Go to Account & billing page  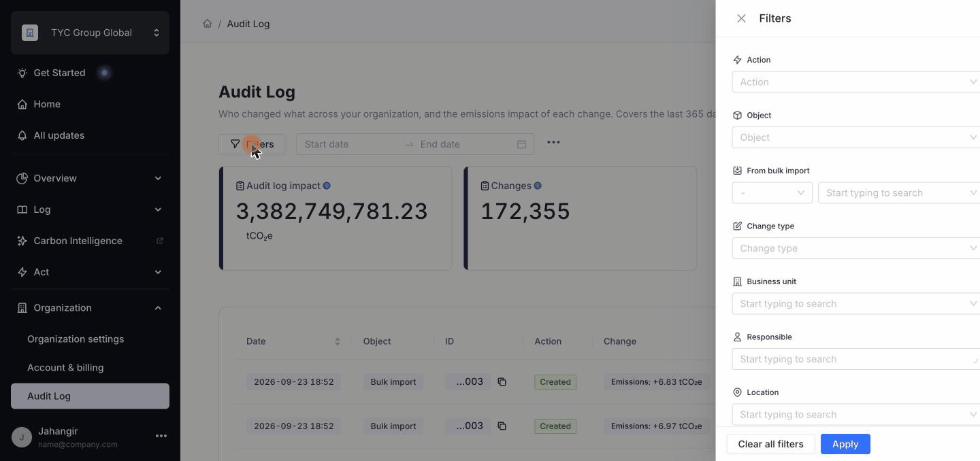pos(65,368)
